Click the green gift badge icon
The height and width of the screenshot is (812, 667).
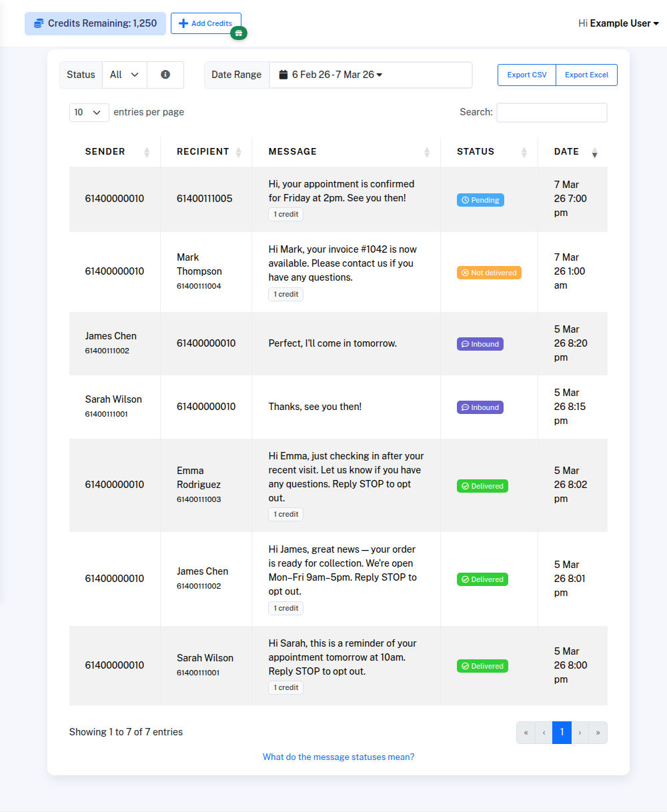tap(239, 33)
